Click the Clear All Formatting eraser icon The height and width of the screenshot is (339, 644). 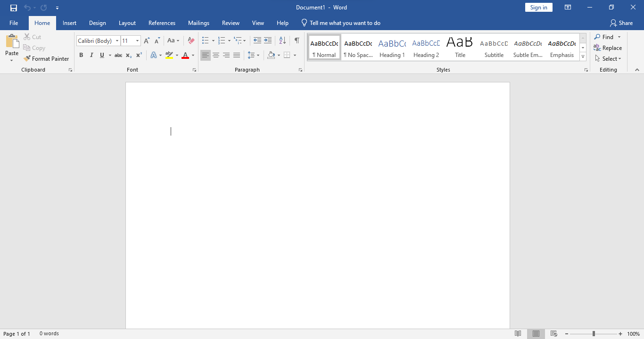(191, 41)
